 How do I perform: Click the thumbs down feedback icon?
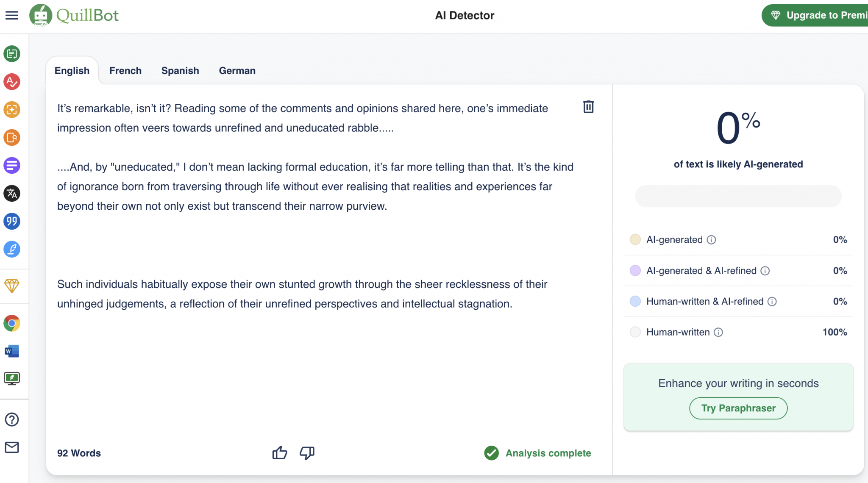point(307,453)
